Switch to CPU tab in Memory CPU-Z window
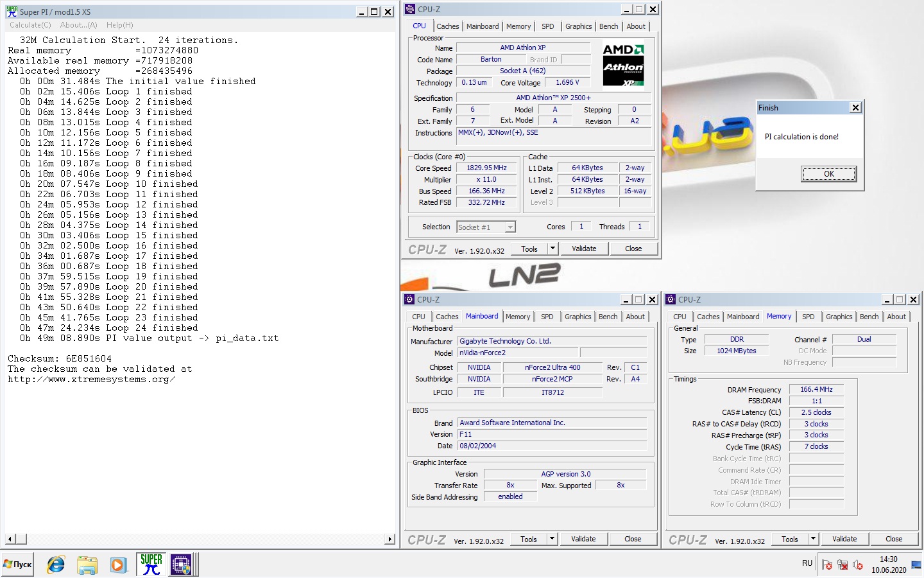The image size is (924, 578). pyautogui.click(x=680, y=317)
